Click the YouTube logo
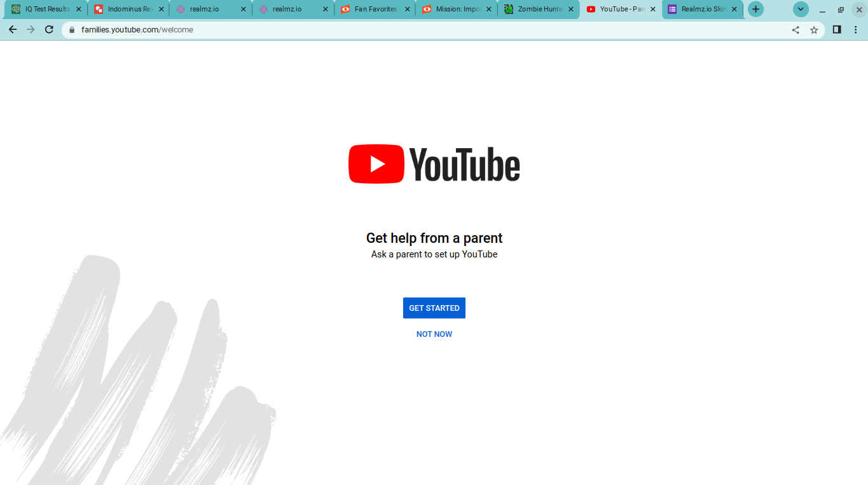Image resolution: width=868 pixels, height=485 pixels. click(x=434, y=164)
